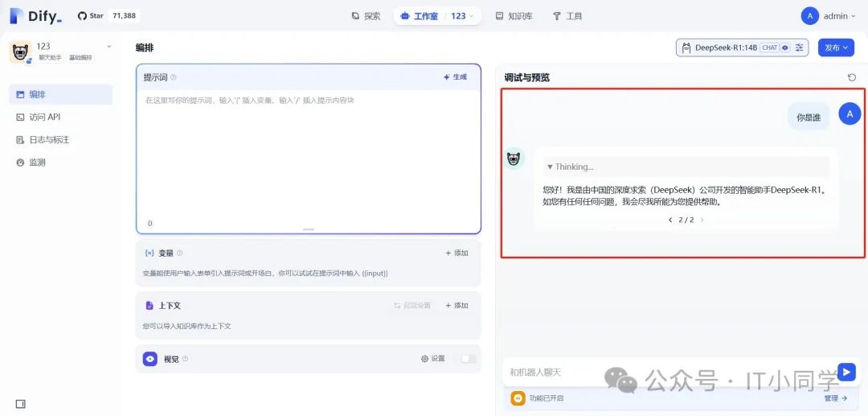Open 召回设置 (Retrieval settings)
Screen dimensions: 868x416
click(411, 305)
